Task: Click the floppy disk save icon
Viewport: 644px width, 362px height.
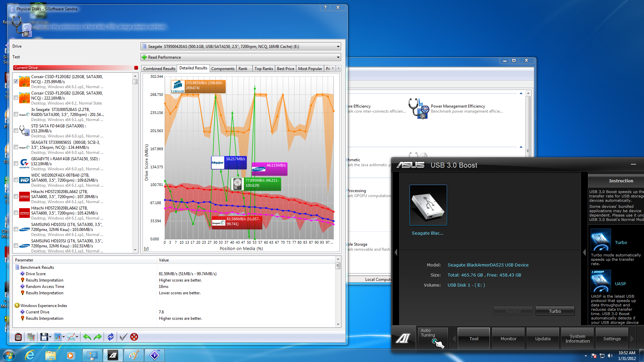Action: click(x=44, y=337)
